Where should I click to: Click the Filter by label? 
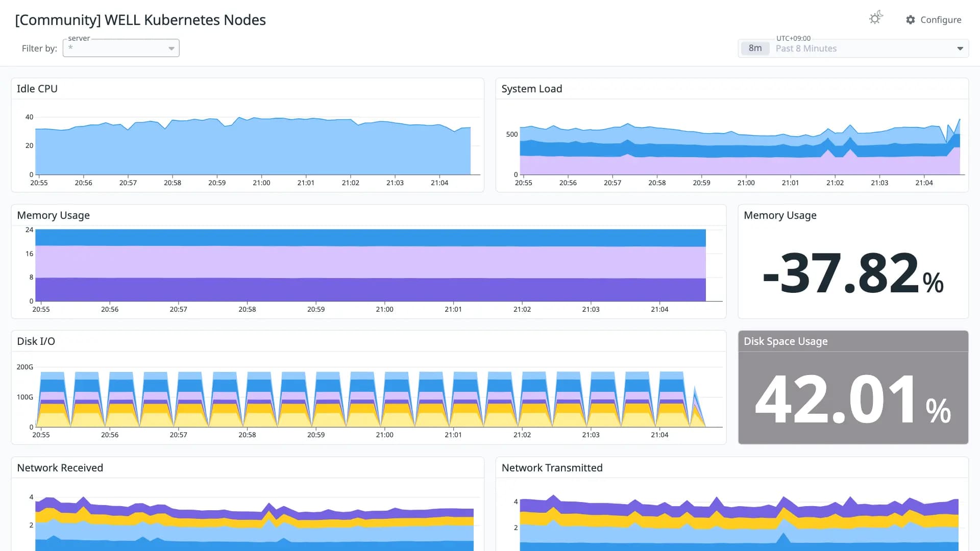tap(39, 48)
